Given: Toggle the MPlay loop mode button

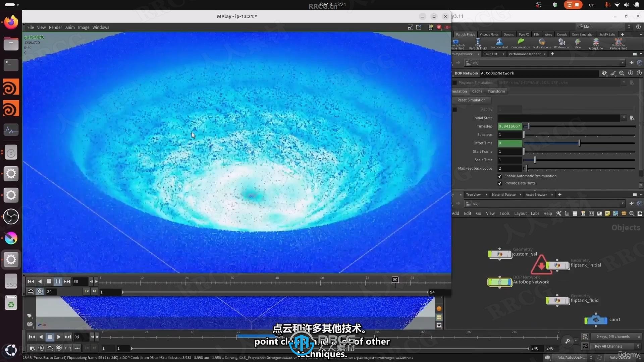Looking at the screenshot, I should (31, 291).
